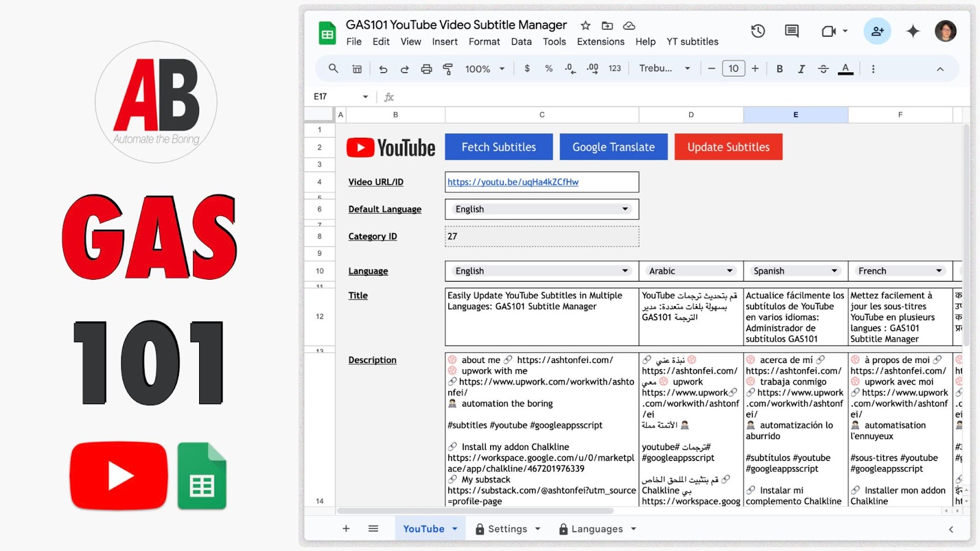980x551 pixels.
Task: Format as percent
Action: click(x=549, y=69)
